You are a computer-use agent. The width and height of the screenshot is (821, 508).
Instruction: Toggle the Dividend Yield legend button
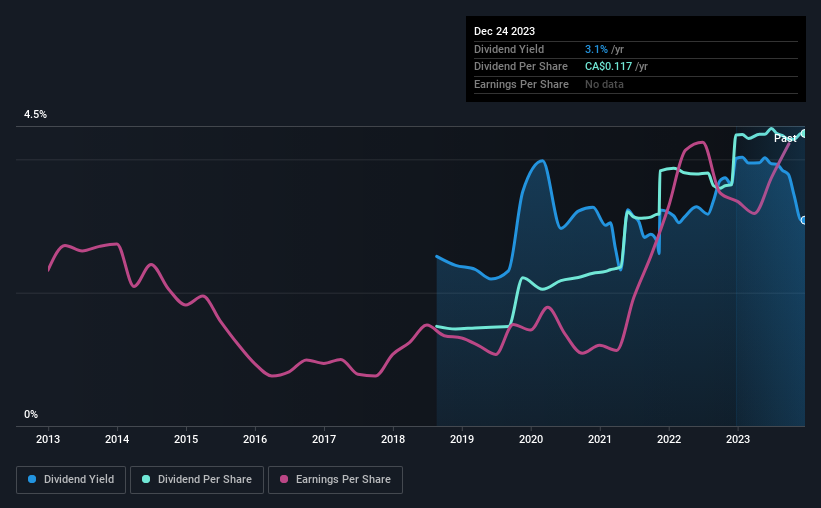point(71,480)
